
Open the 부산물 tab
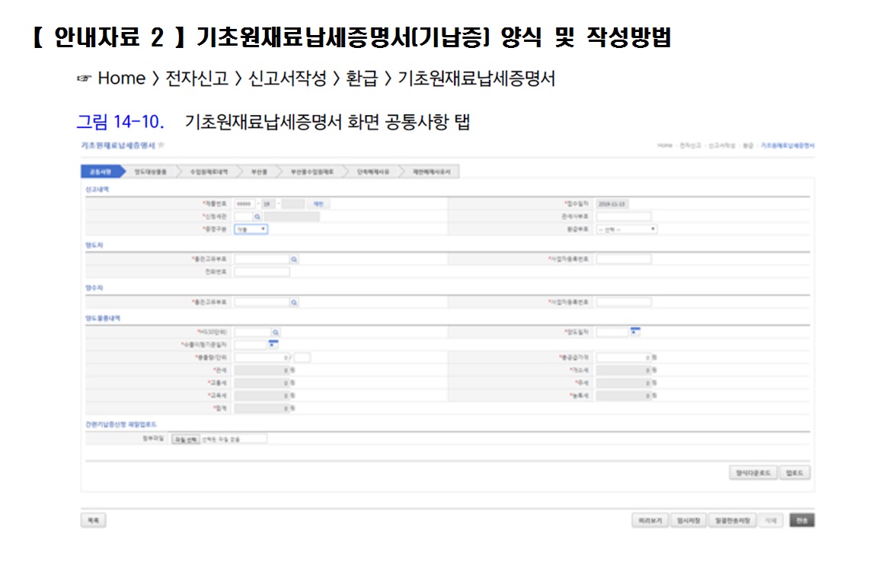click(x=259, y=172)
